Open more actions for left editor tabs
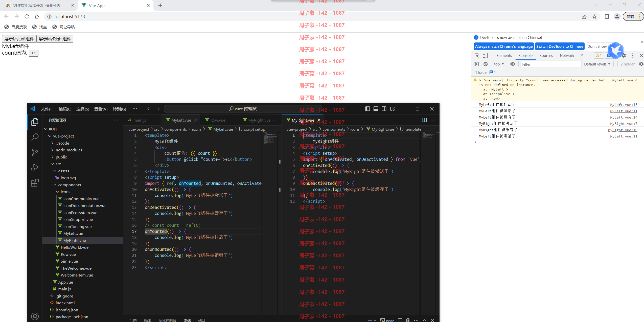Screen dimensions: 644x322 pyautogui.click(x=274, y=120)
